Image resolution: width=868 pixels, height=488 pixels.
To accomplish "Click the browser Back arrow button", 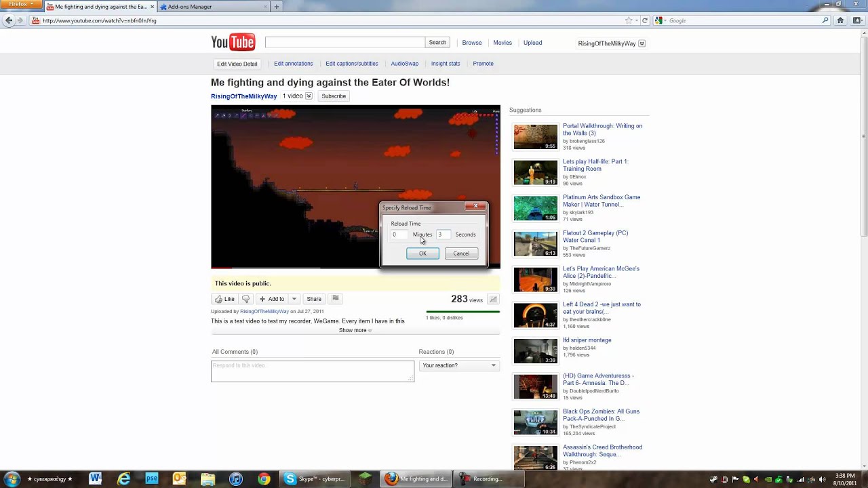I will click(9, 20).
